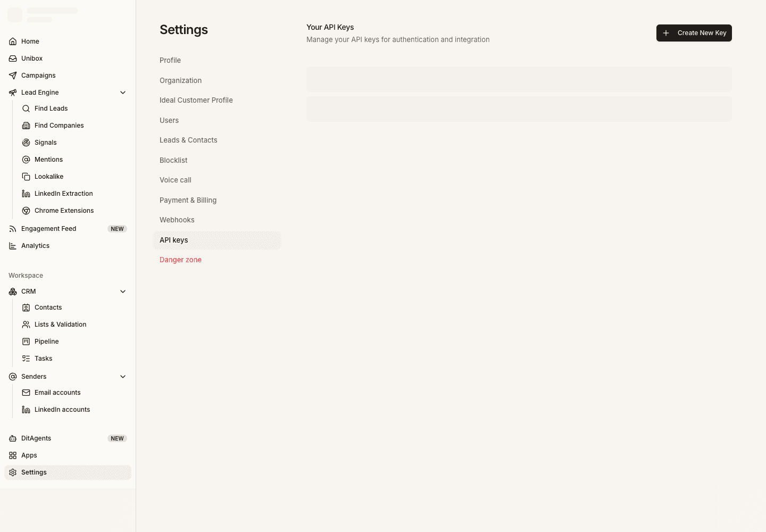Viewport: 766px width, 532px height.
Task: Click the plus icon on Create New Key
Action: tap(666, 33)
